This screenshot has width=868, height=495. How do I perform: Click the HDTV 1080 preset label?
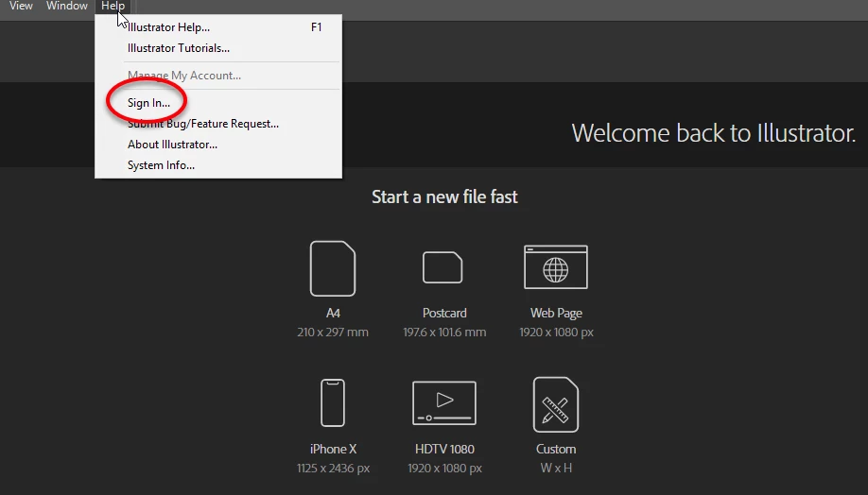(444, 449)
